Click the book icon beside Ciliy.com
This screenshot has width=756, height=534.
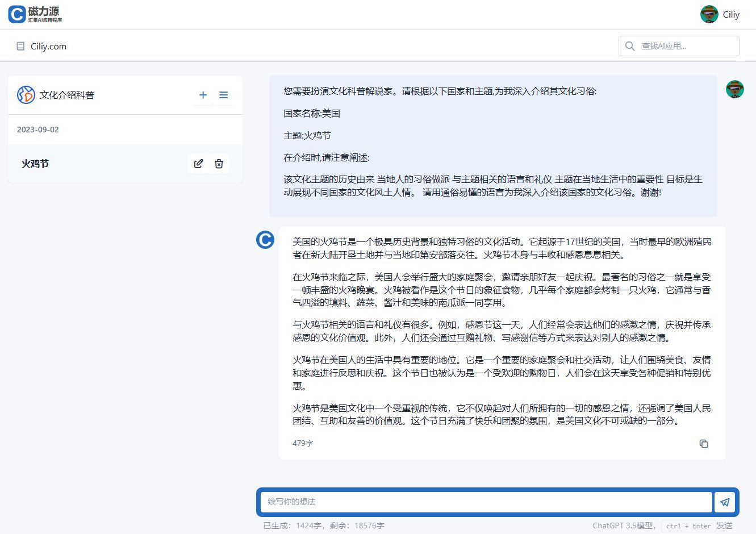[x=20, y=47]
